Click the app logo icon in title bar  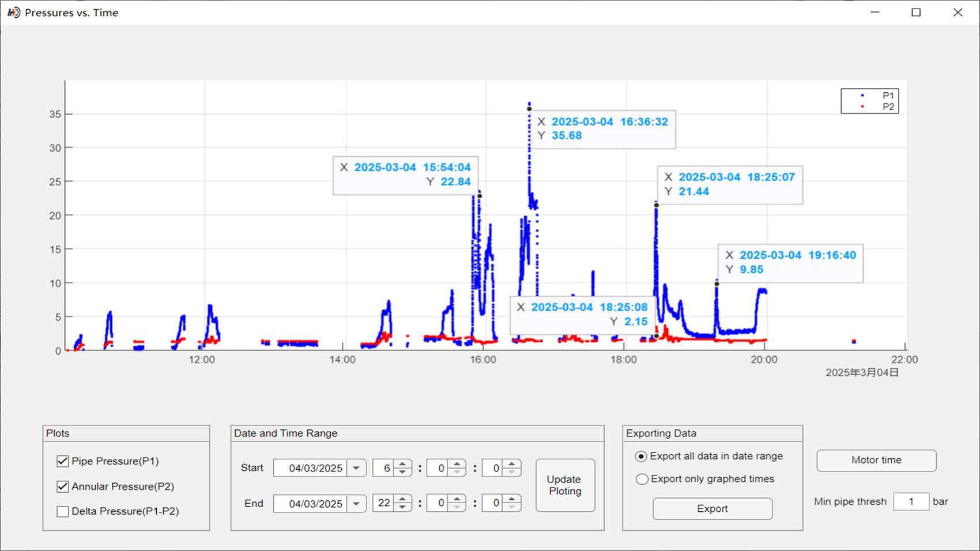coord(14,12)
